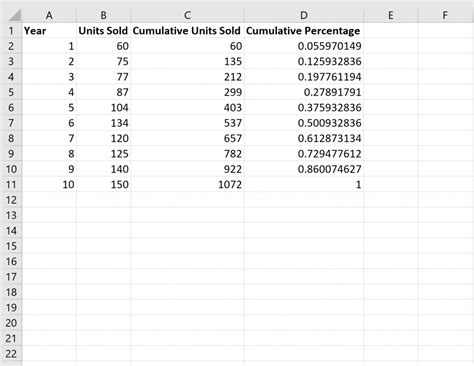Select column A header
Viewport: 474px width, 366px height.
[49, 15]
